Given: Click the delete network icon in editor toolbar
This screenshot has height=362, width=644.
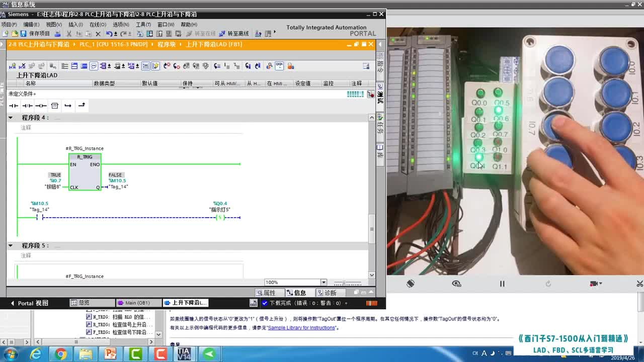Looking at the screenshot, I should (x=22, y=66).
